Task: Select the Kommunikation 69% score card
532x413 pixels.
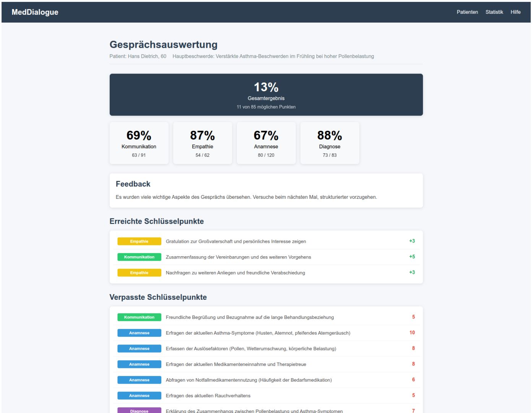Action: coord(139,143)
